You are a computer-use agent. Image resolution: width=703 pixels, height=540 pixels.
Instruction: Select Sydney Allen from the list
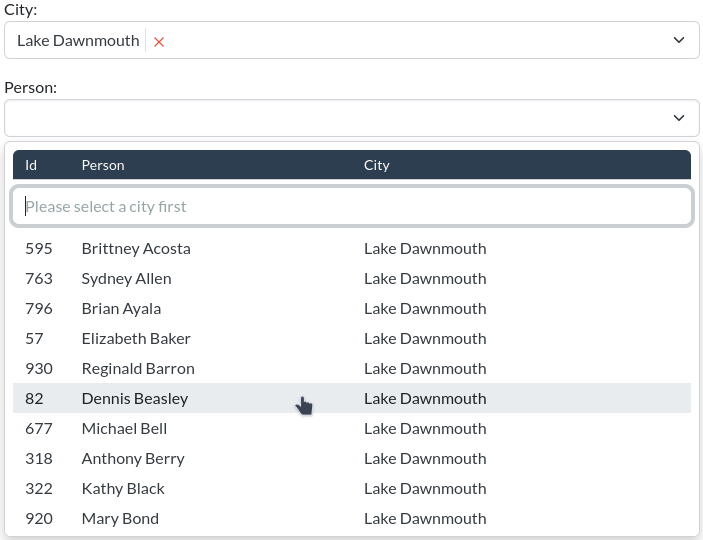(126, 278)
